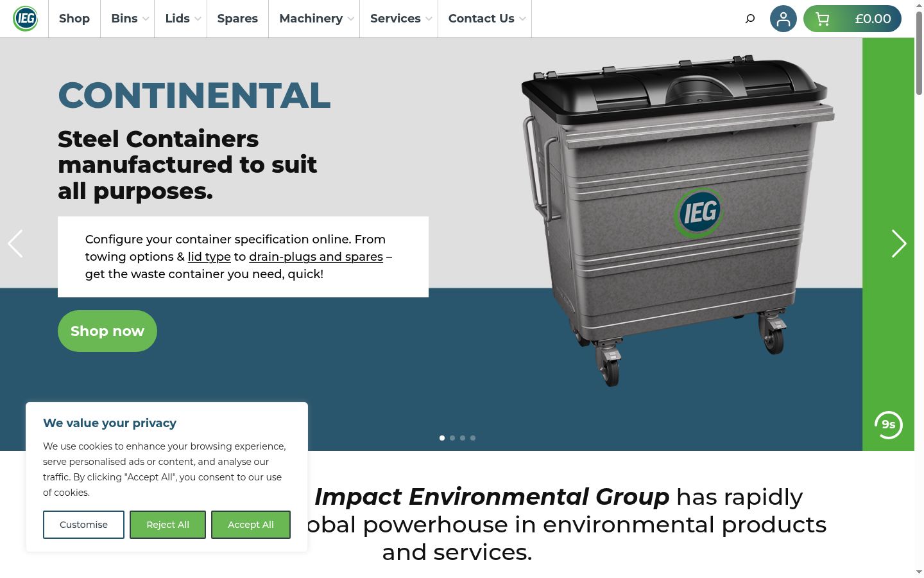924x578 pixels.
Task: Select the fourth carousel dot
Action: point(473,438)
